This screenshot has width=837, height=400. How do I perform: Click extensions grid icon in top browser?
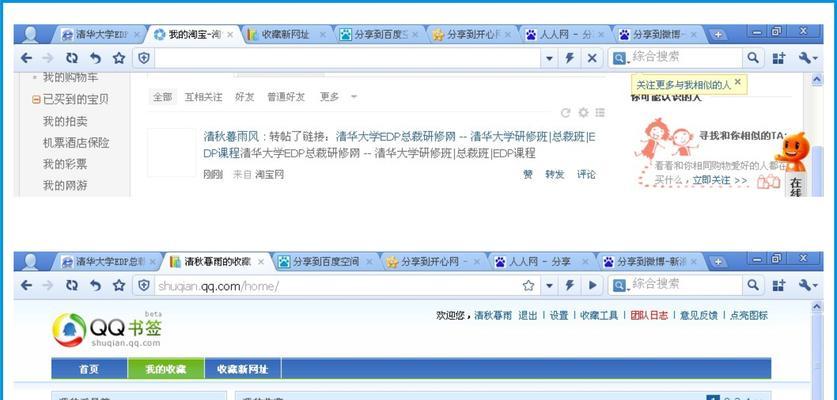point(779,58)
